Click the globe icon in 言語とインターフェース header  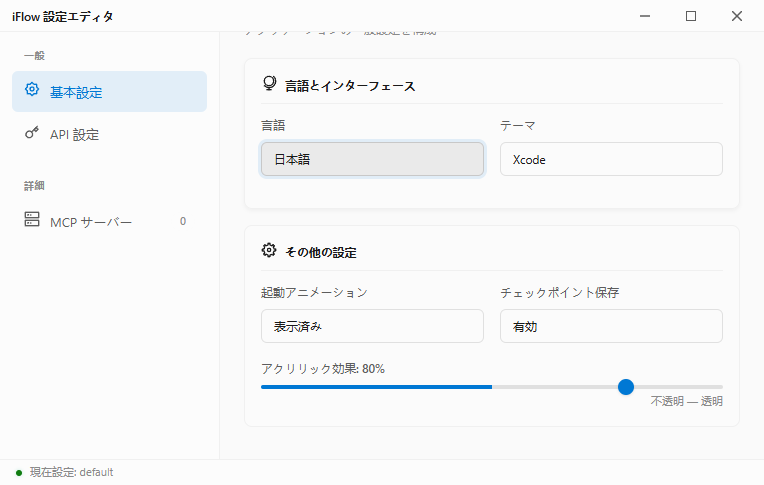pyautogui.click(x=268, y=85)
